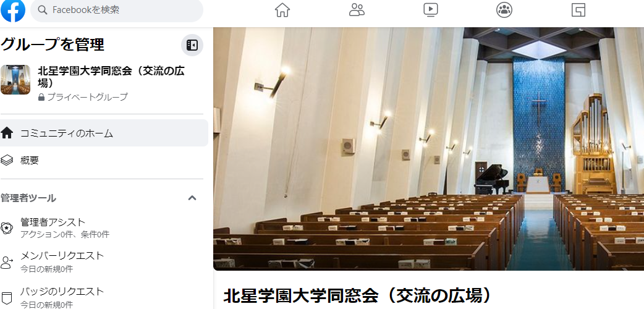
Task: Click the Facebook logo icon
Action: (13, 11)
